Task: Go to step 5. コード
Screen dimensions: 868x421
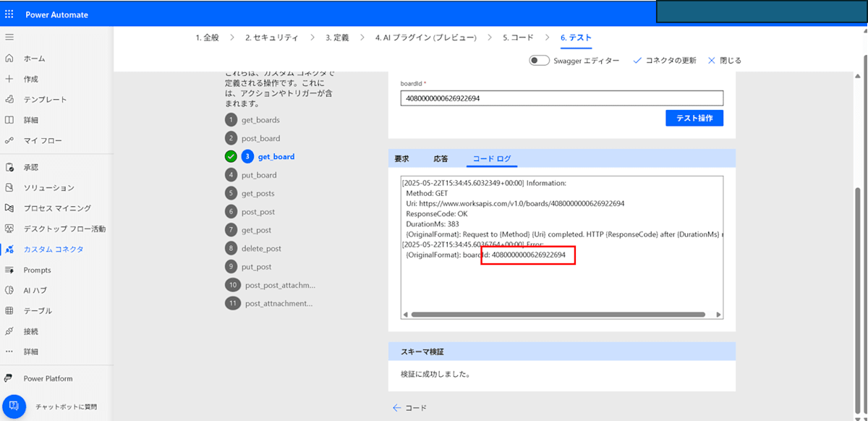Action: (x=519, y=38)
